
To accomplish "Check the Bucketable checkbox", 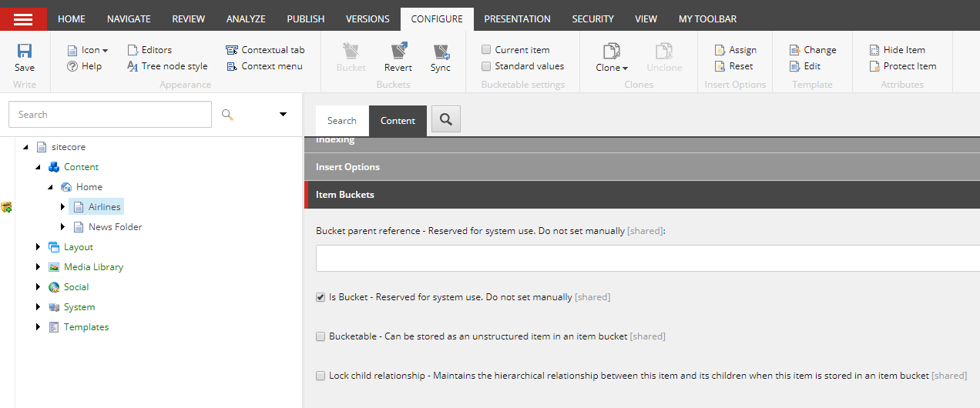I will click(321, 336).
